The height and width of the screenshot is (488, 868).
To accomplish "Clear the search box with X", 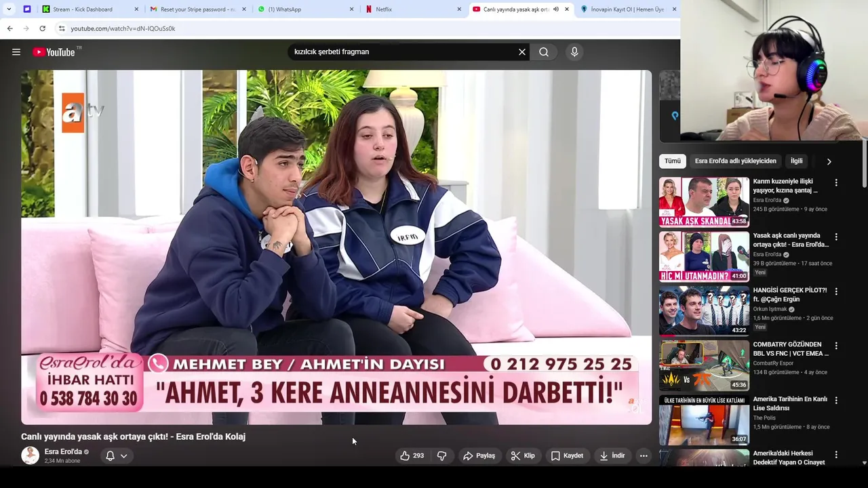I will pyautogui.click(x=522, y=52).
